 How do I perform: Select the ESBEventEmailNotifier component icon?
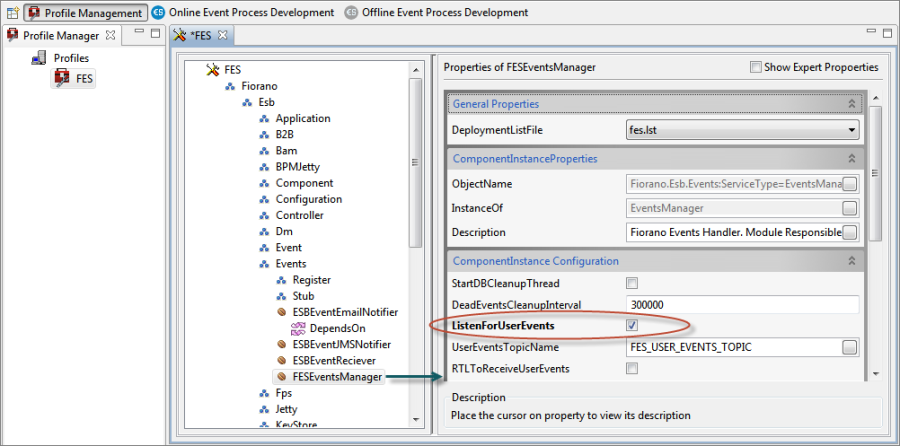281,313
